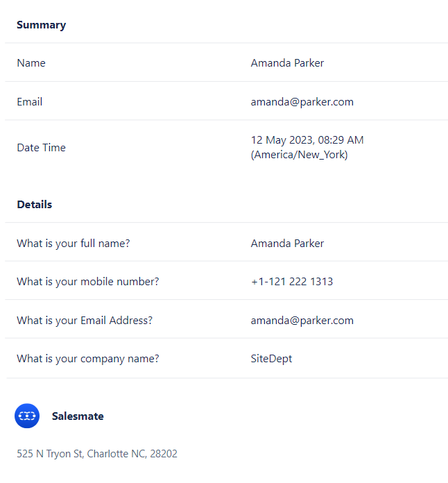Open amanda@parker.com email in Summary
The height and width of the screenshot is (483, 448).
click(302, 102)
